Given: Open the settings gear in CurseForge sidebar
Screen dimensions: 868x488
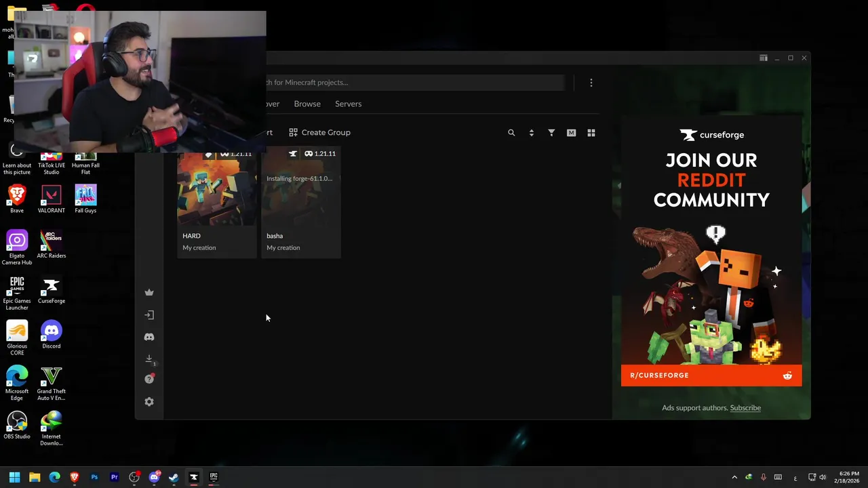Looking at the screenshot, I should (149, 402).
